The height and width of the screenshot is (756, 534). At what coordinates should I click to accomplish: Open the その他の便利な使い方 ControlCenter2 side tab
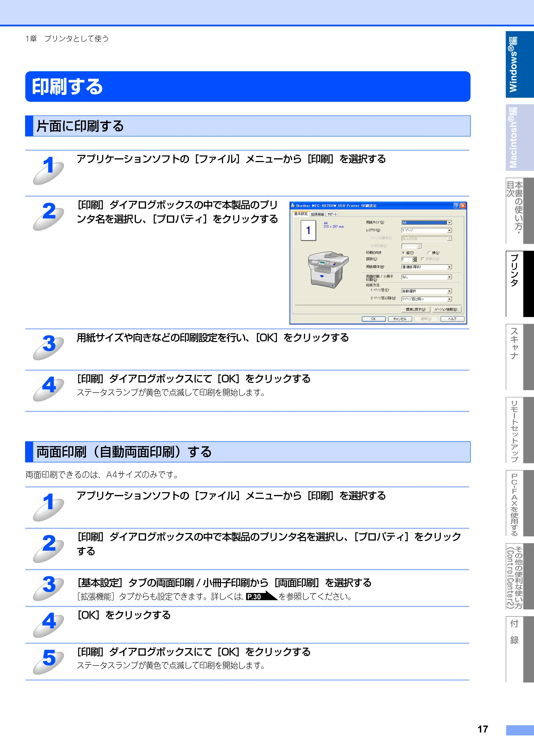coord(520,576)
